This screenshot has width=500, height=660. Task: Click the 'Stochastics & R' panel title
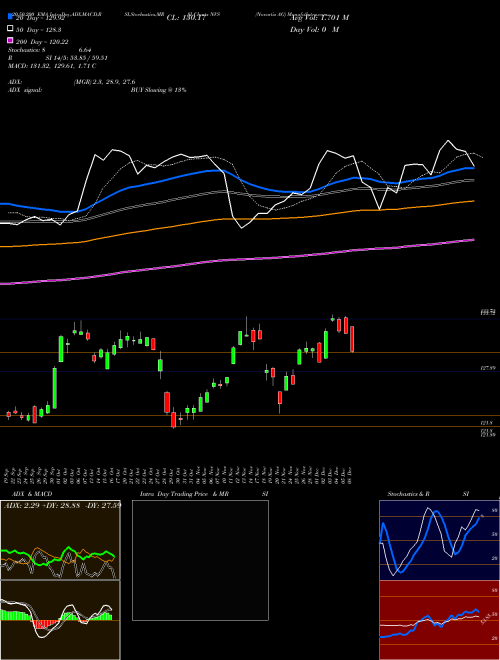tap(408, 494)
